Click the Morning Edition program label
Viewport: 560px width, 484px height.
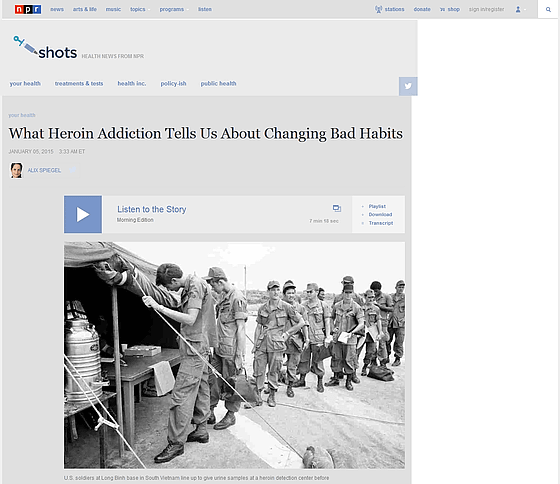135,220
